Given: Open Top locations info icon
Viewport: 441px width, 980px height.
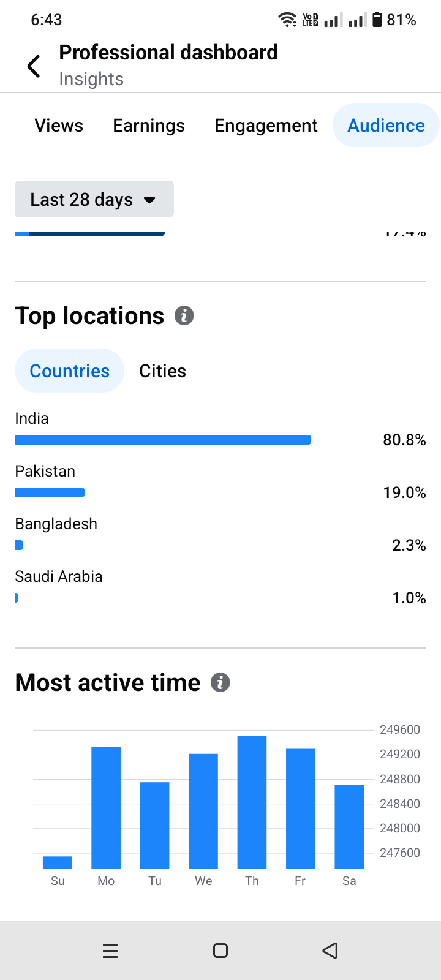Looking at the screenshot, I should 184,316.
